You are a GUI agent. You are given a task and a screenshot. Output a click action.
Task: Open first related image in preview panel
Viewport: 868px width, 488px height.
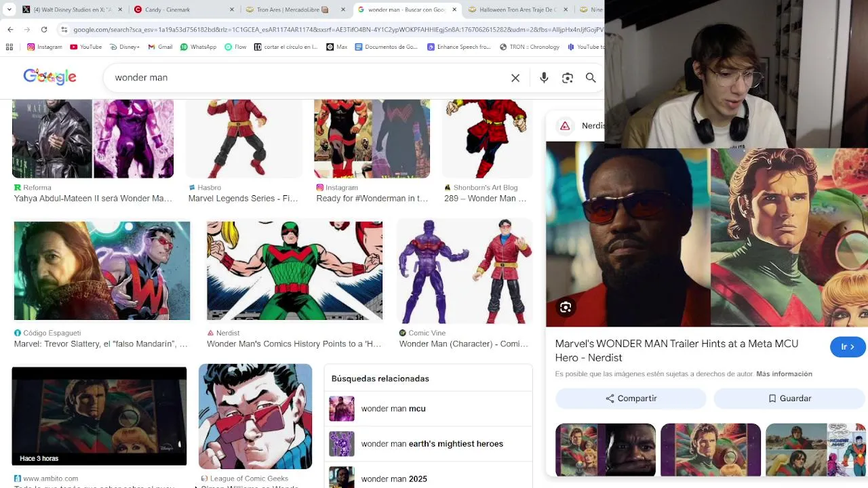[606, 450]
